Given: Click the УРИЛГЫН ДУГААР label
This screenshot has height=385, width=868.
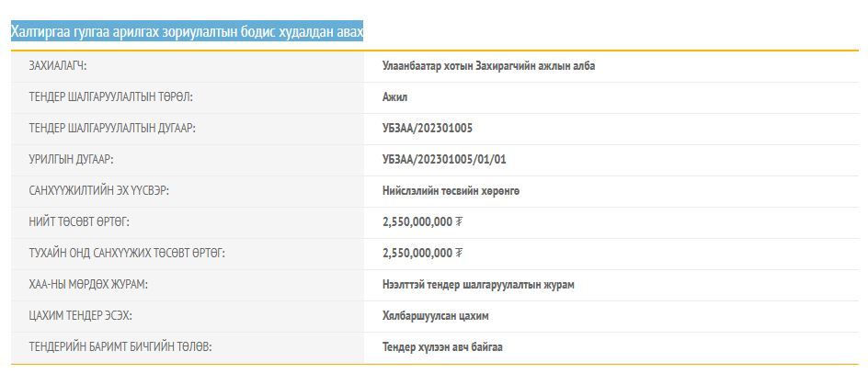Looking at the screenshot, I should 71,160.
